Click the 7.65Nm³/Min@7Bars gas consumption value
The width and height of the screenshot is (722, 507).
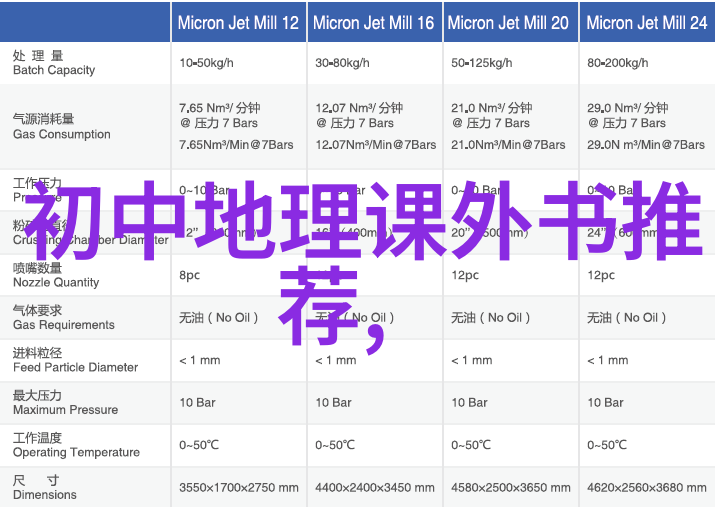click(236, 145)
